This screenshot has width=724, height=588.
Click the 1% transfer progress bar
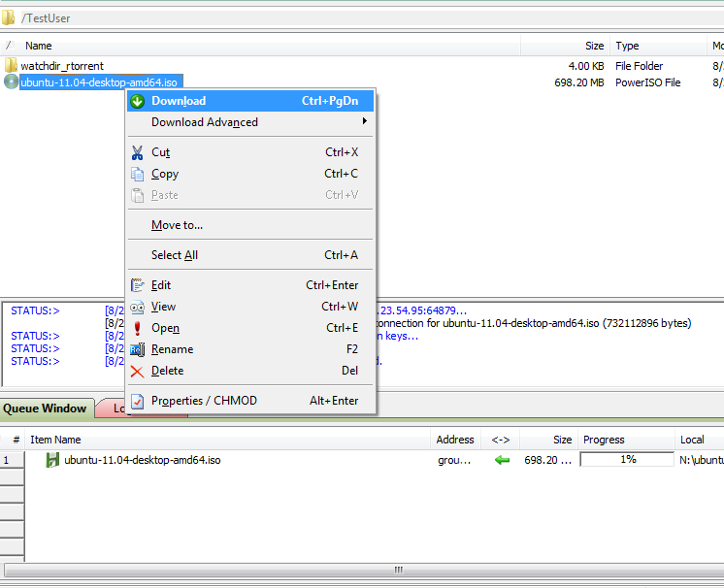point(627,460)
